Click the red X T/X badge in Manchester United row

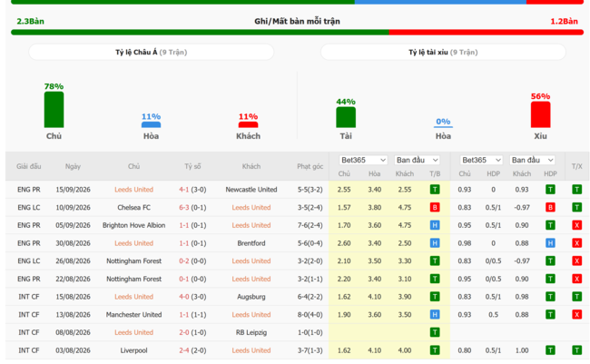(x=576, y=315)
